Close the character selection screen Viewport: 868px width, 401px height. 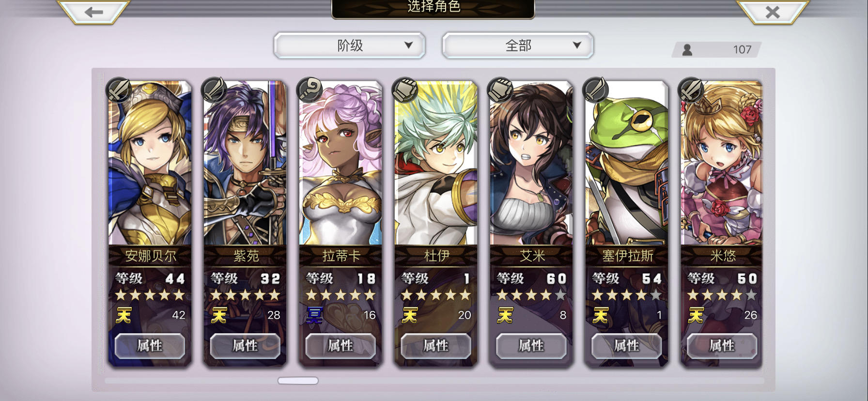coord(773,12)
